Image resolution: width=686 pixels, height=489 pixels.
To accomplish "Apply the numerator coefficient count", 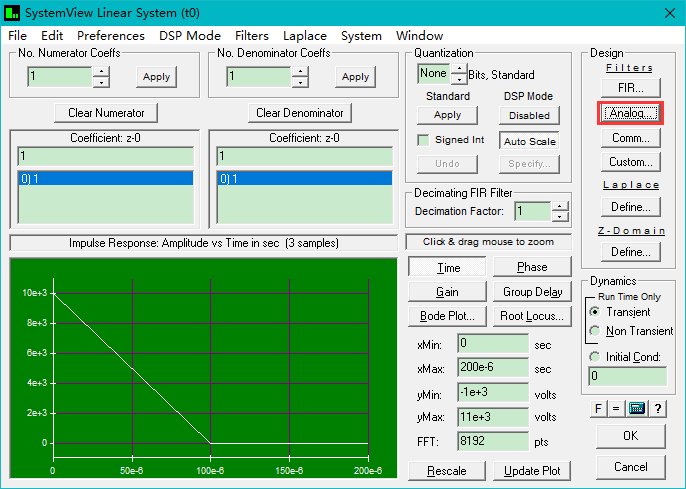I will 156,77.
